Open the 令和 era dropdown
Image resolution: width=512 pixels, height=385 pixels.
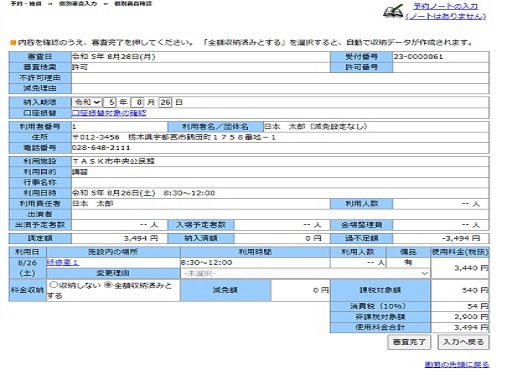87,102
